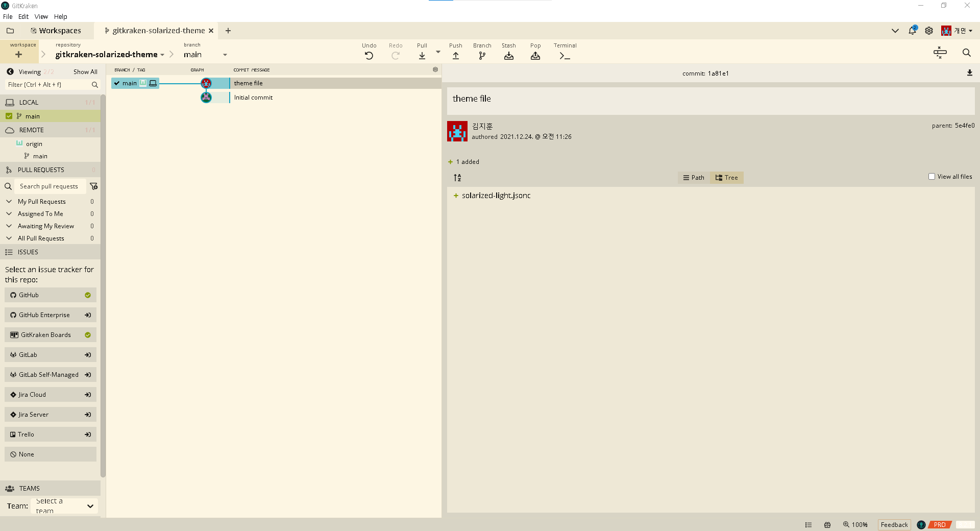Click the Stash toolbar icon

click(509, 56)
